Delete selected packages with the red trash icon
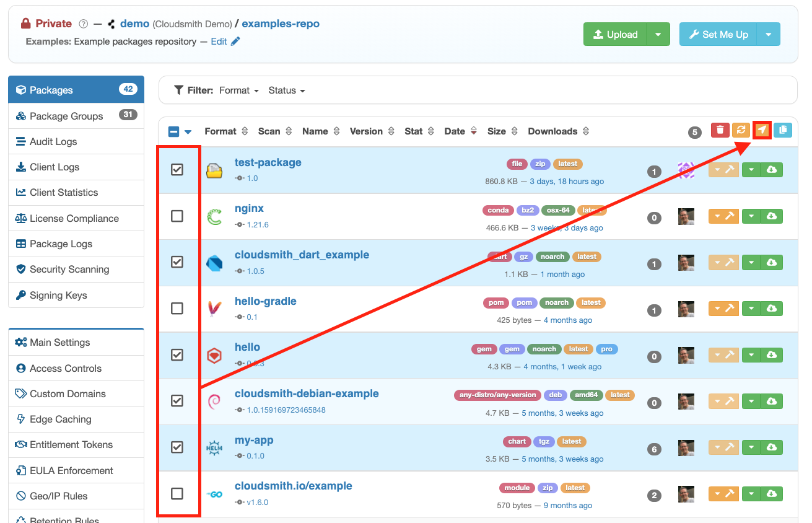 pyautogui.click(x=719, y=130)
